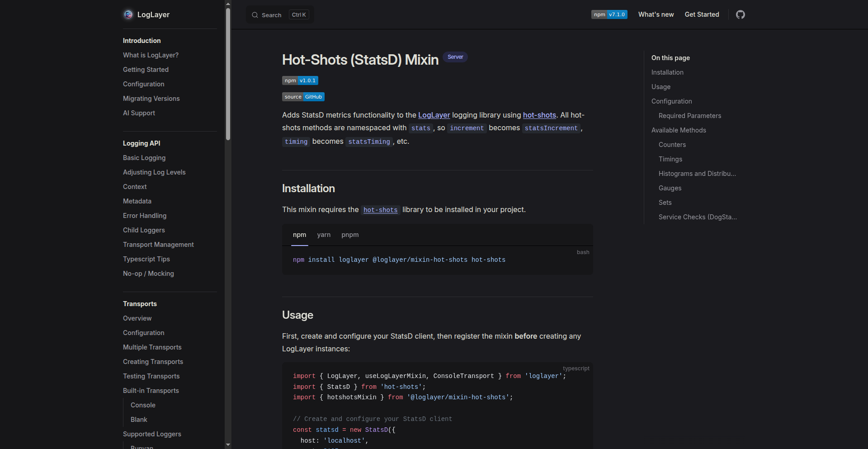868x449 pixels.
Task: Follow the LogLayer link in description
Action: (434, 115)
